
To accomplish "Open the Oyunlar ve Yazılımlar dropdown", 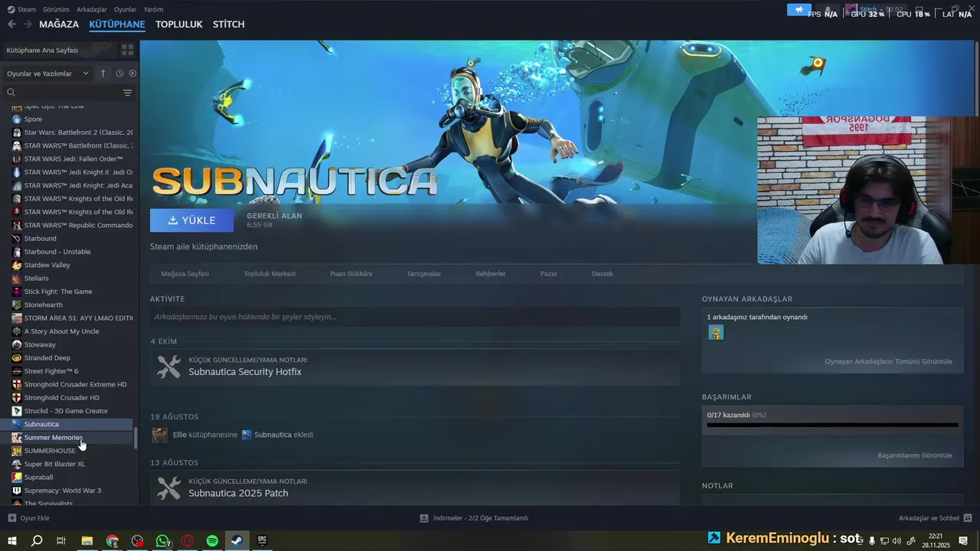I will click(x=47, y=73).
